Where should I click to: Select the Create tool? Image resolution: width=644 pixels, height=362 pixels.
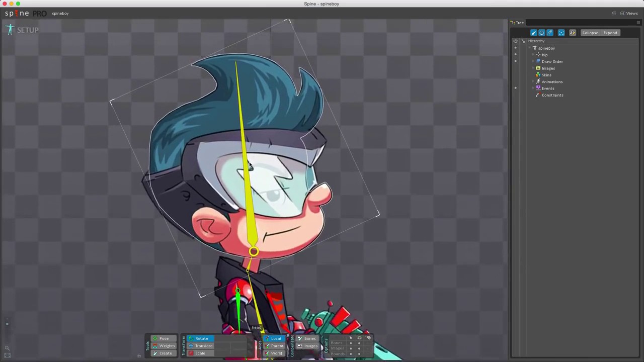(x=164, y=353)
